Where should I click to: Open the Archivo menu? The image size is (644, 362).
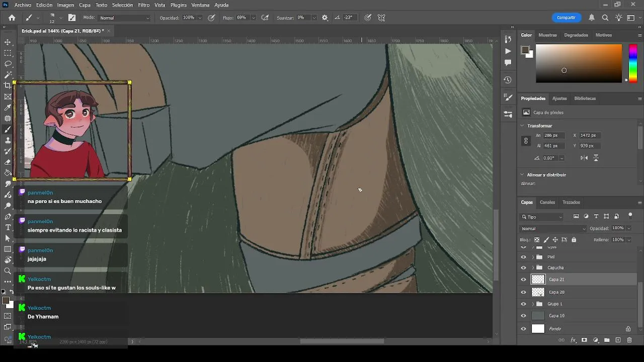tap(23, 5)
